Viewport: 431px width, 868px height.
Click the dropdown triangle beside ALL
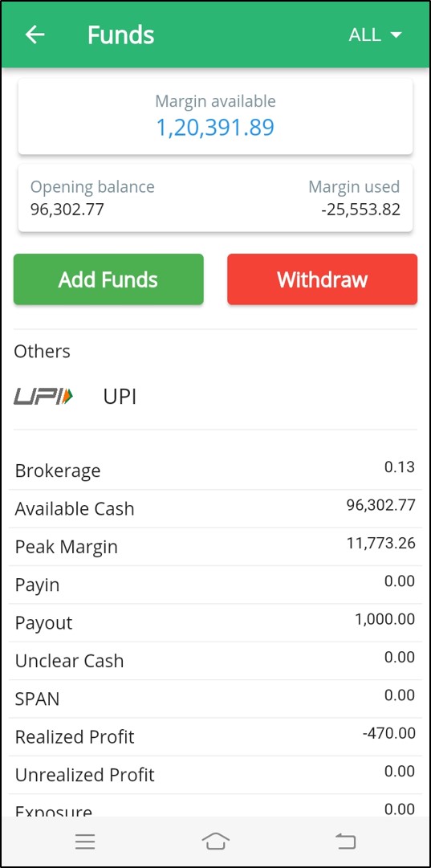point(396,35)
